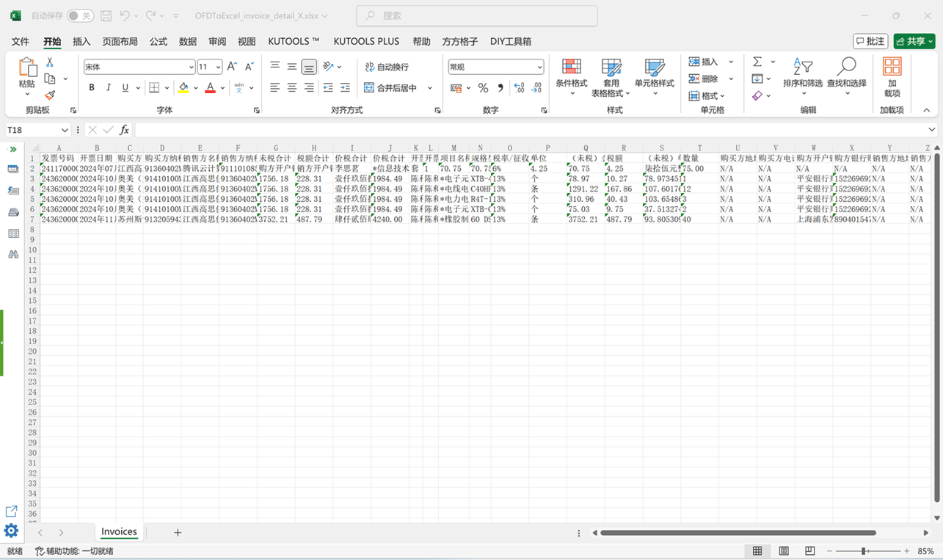Click the Decrease Decimal icon
This screenshot has width=943, height=560.
pyautogui.click(x=536, y=88)
